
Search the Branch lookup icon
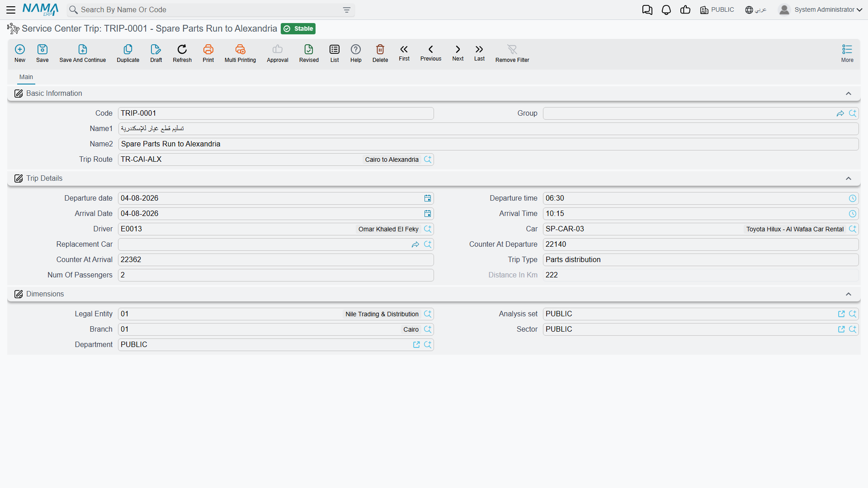tap(428, 329)
